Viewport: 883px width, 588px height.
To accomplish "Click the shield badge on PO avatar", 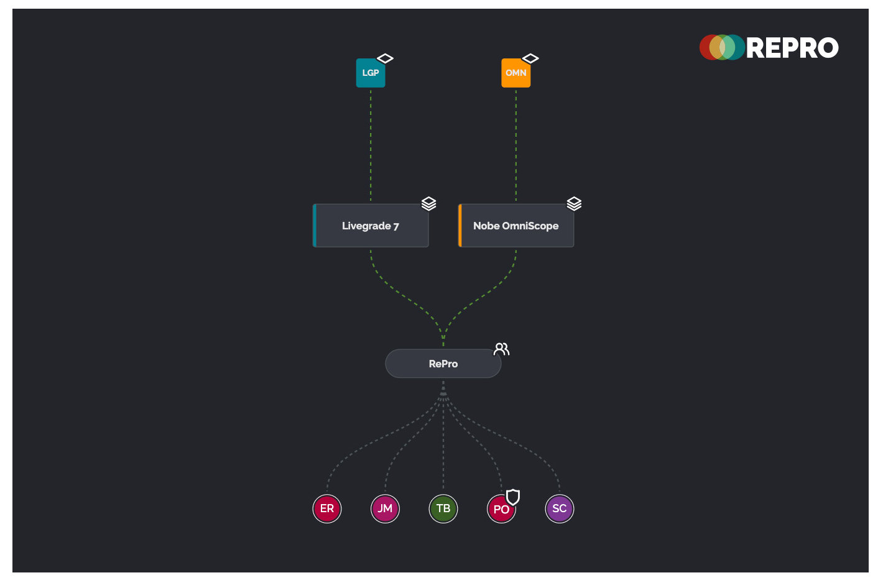I will 513,497.
